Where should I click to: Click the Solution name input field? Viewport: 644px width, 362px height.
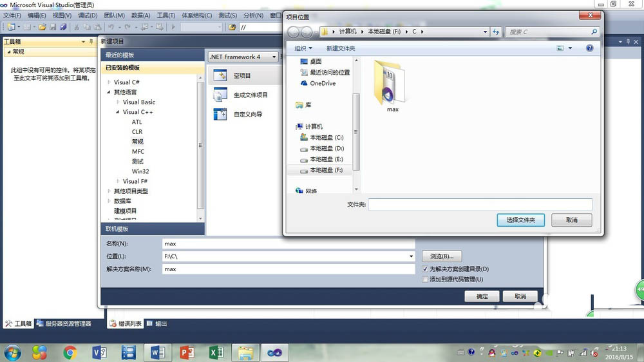tap(289, 269)
